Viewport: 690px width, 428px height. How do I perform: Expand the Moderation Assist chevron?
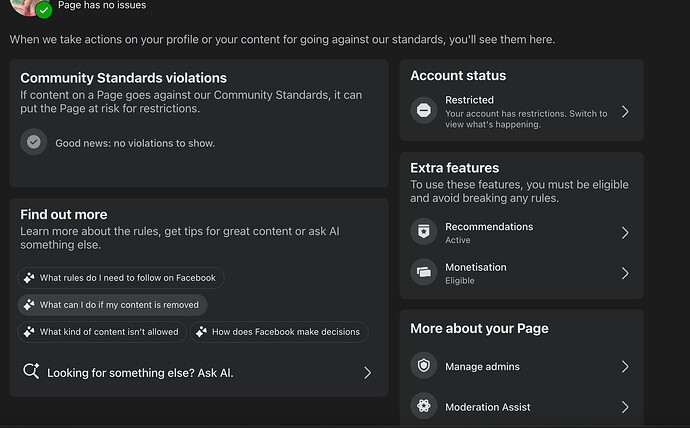point(625,407)
